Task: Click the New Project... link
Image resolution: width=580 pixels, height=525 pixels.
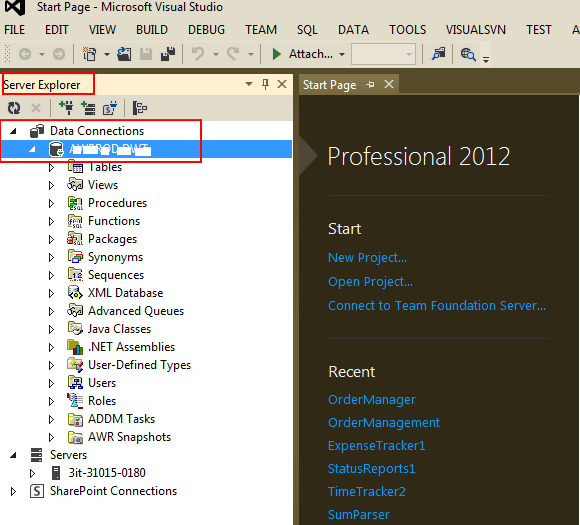Action: click(x=367, y=258)
